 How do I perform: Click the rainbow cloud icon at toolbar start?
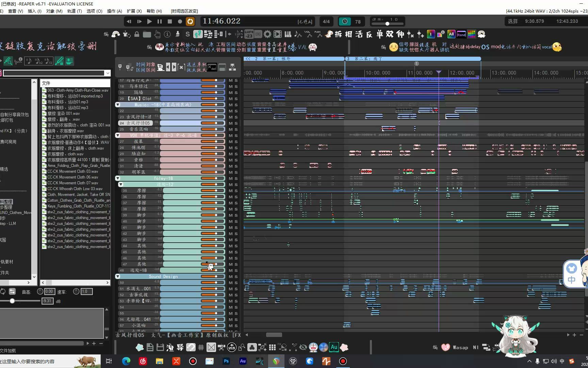coord(116,34)
